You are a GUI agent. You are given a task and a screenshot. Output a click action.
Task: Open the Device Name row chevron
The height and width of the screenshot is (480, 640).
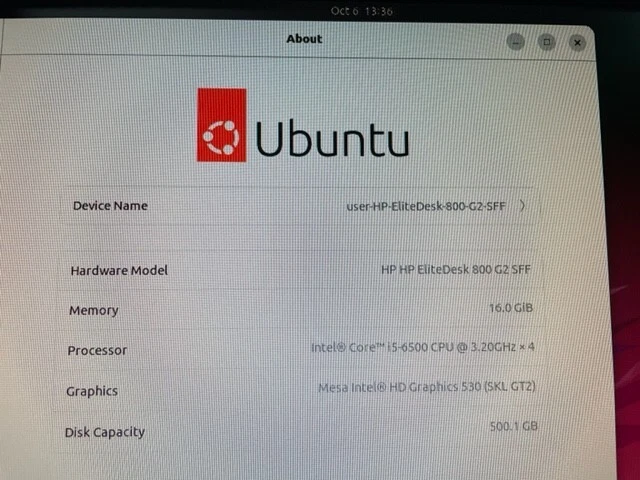[522, 205]
